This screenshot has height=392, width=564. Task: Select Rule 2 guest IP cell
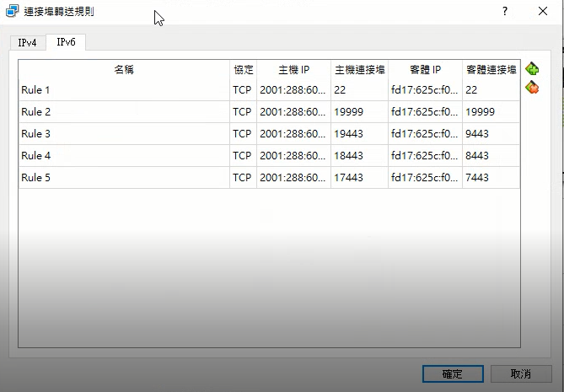click(426, 112)
